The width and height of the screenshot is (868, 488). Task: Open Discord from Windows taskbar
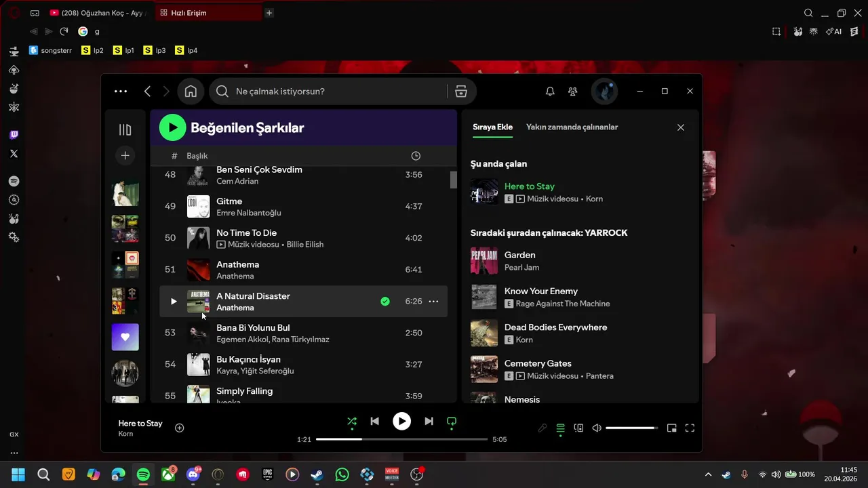[x=193, y=474]
